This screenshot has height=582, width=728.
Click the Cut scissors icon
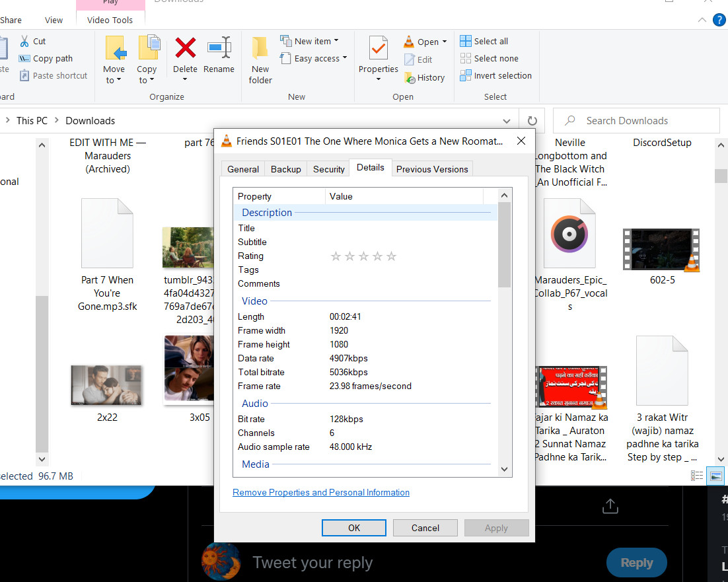[x=24, y=42]
